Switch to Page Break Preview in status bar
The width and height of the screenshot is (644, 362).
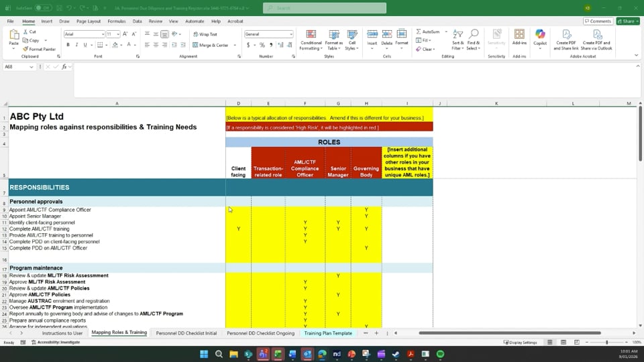(x=577, y=343)
